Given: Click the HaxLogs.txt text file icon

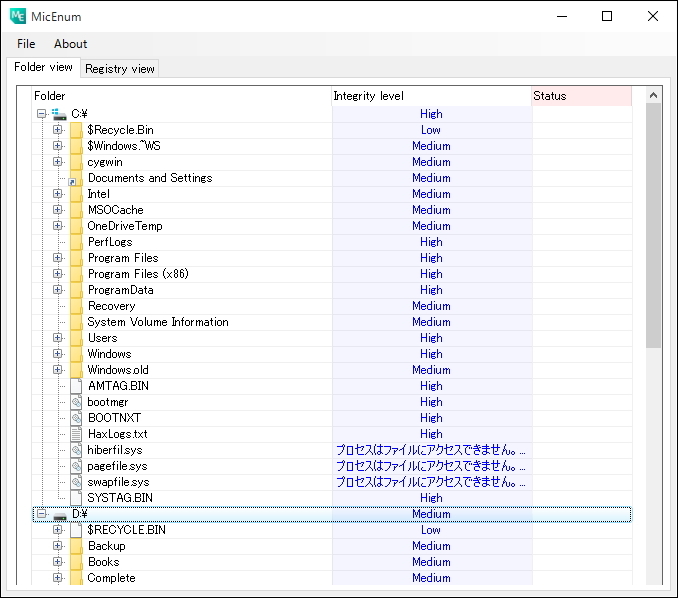Looking at the screenshot, I should click(x=76, y=434).
